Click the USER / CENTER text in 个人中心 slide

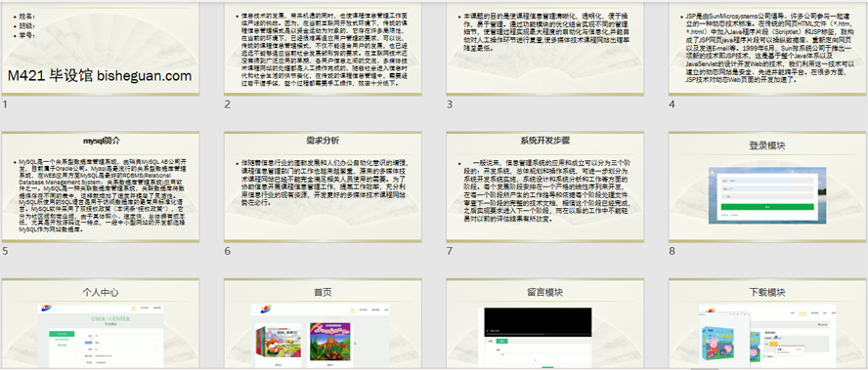point(109,319)
